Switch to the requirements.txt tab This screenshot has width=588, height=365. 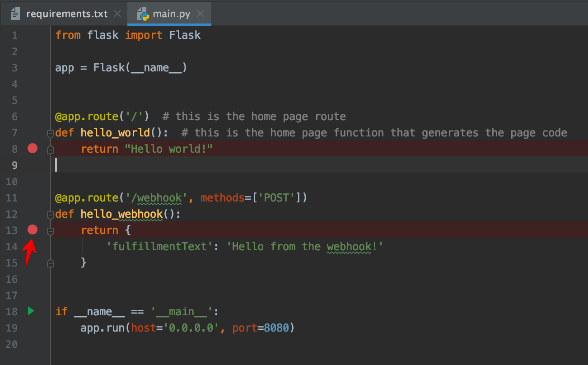point(67,14)
